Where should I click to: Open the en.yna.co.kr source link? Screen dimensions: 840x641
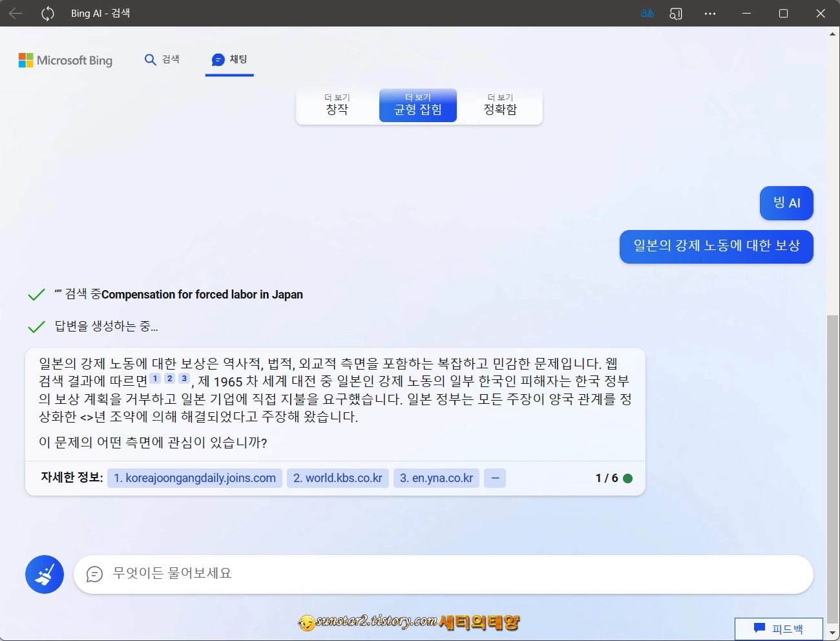(x=436, y=478)
